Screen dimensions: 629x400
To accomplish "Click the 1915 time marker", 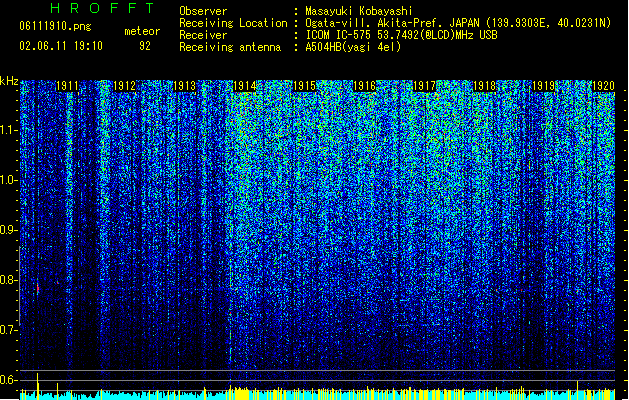I will tap(304, 86).
